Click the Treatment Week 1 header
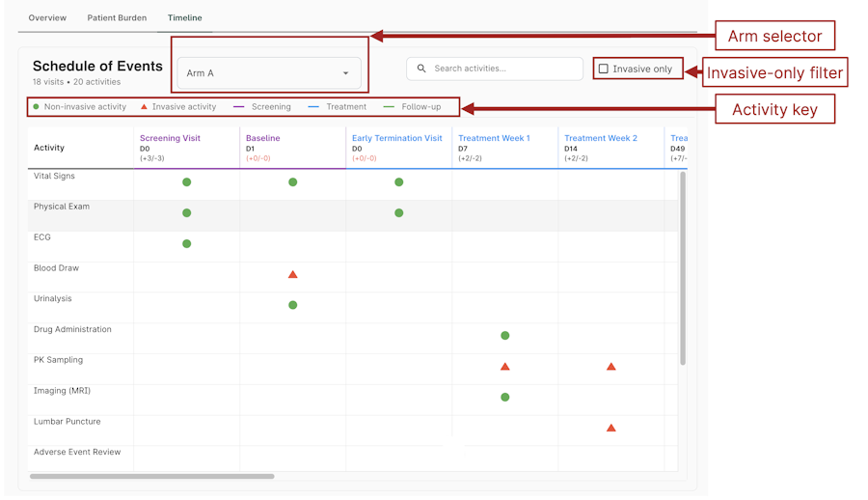Image resolution: width=868 pixels, height=500 pixels. [x=504, y=148]
